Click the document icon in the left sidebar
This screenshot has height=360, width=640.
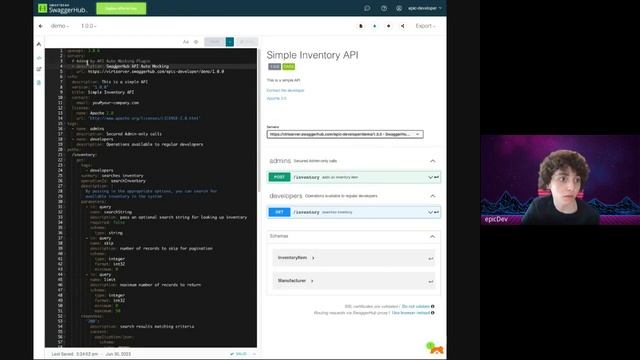(x=39, y=82)
